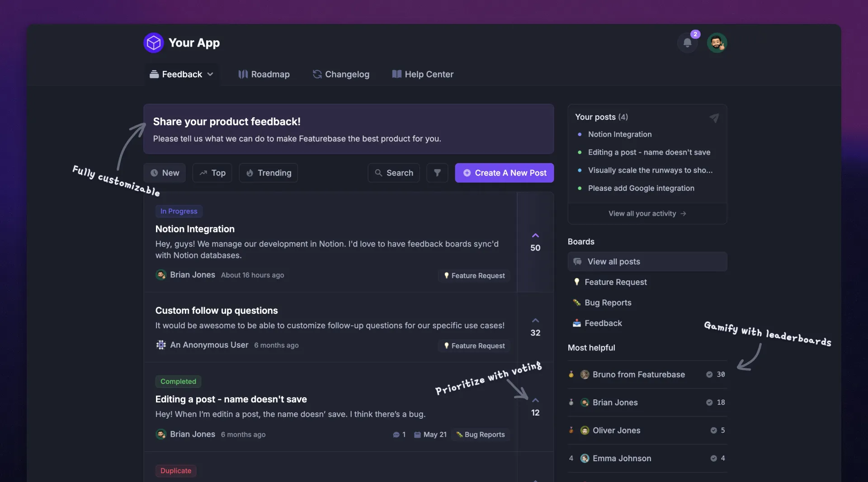
Task: Open the user profile avatar menu
Action: tap(717, 43)
